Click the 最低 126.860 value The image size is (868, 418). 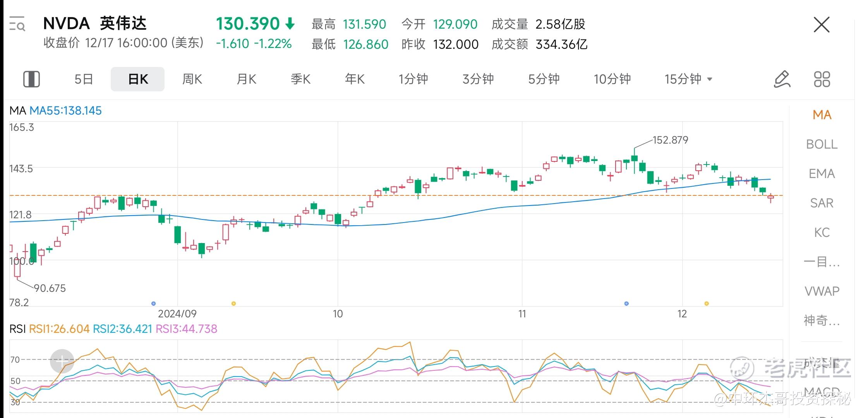click(365, 45)
